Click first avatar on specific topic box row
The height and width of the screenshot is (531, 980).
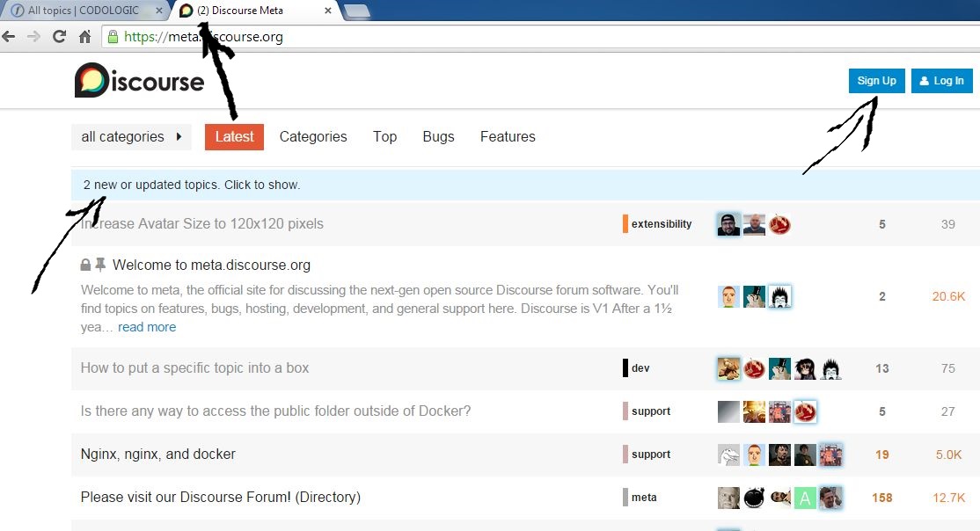click(728, 368)
